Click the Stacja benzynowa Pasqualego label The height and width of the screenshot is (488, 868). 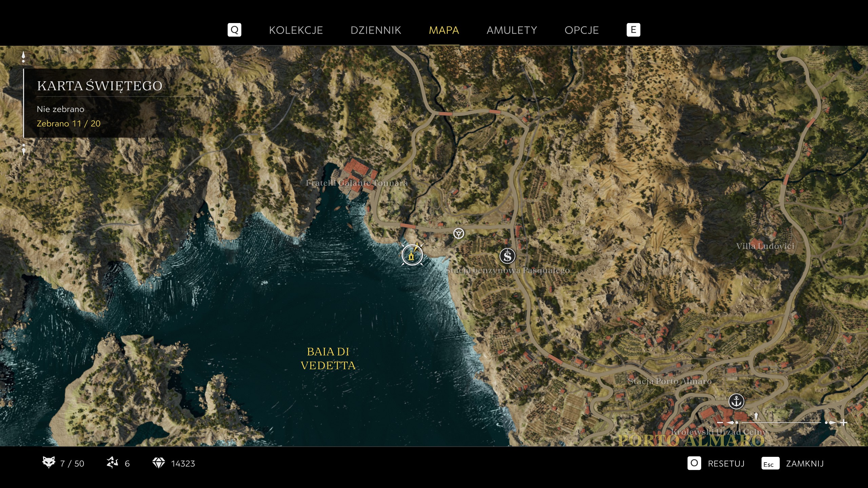click(x=508, y=270)
